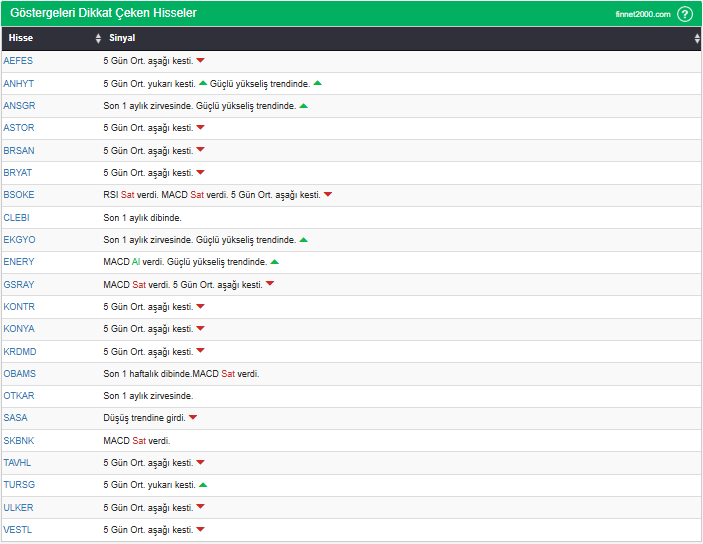The width and height of the screenshot is (703, 544).
Task: Select 'Son 1 haftalık dibinde.MACD Sat verdi.' text
Action: pos(181,374)
